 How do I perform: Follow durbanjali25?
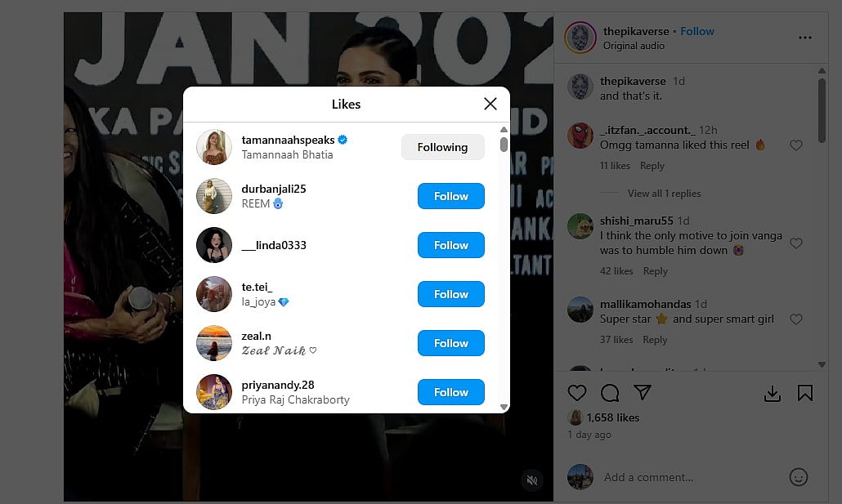click(451, 196)
